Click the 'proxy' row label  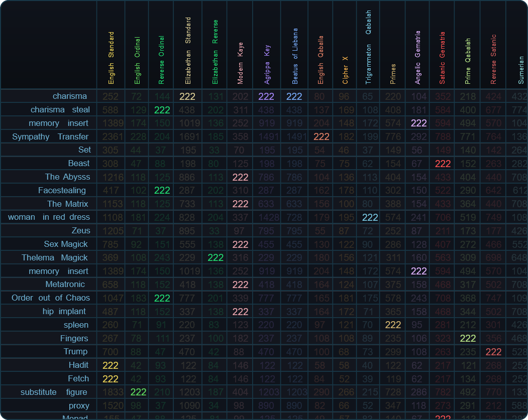[x=79, y=405]
